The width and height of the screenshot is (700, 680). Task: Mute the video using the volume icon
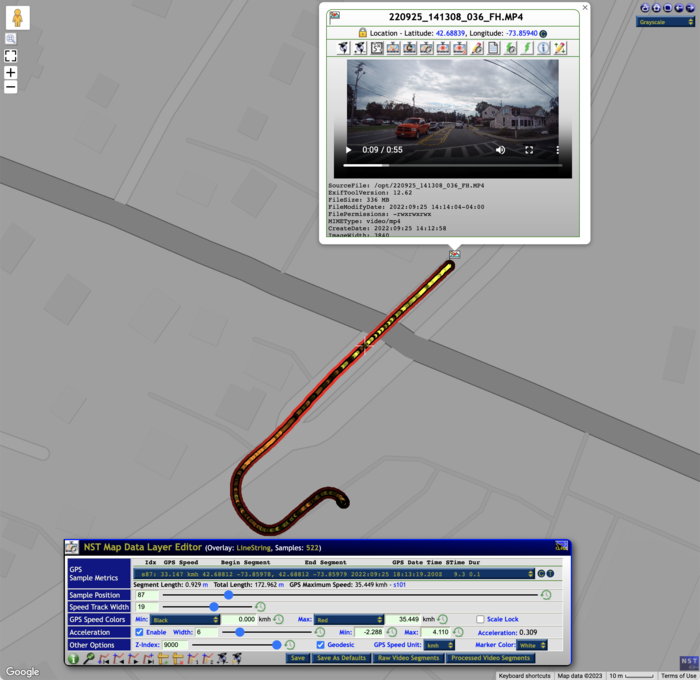pos(501,150)
